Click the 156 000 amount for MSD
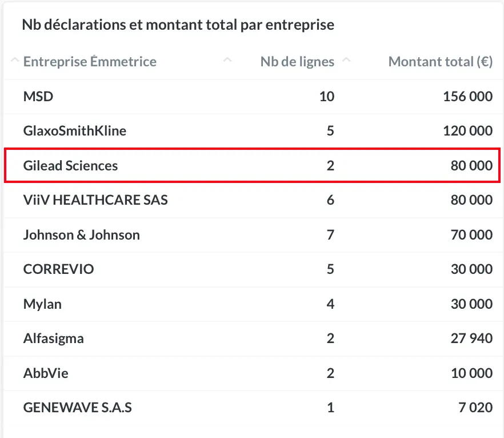Viewport: 504px width, 438px height. [467, 97]
